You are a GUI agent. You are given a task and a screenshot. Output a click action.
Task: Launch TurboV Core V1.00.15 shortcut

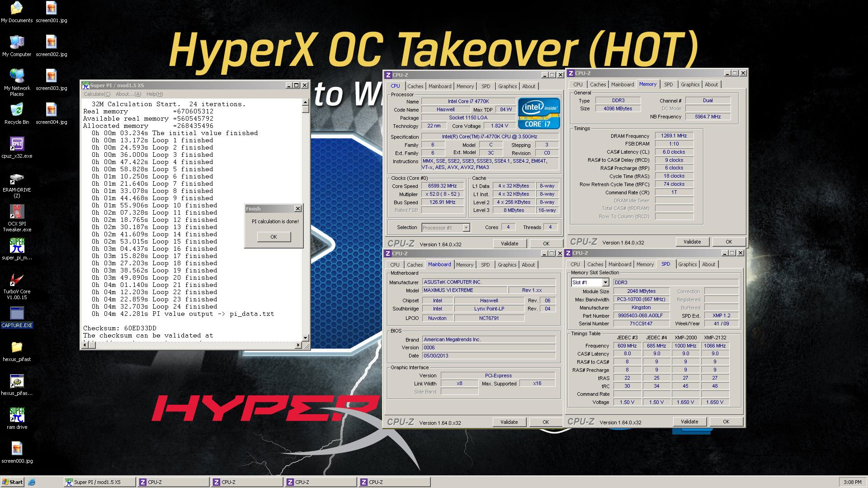tap(17, 286)
